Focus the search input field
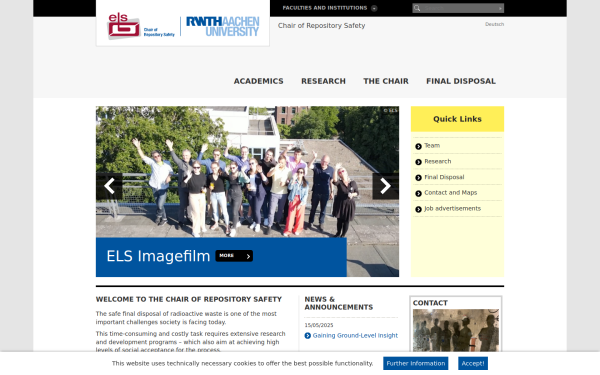The height and width of the screenshot is (375, 600). (459, 8)
